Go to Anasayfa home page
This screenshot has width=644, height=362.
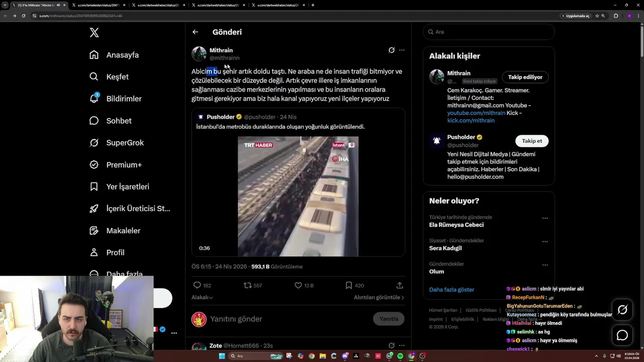114,55
